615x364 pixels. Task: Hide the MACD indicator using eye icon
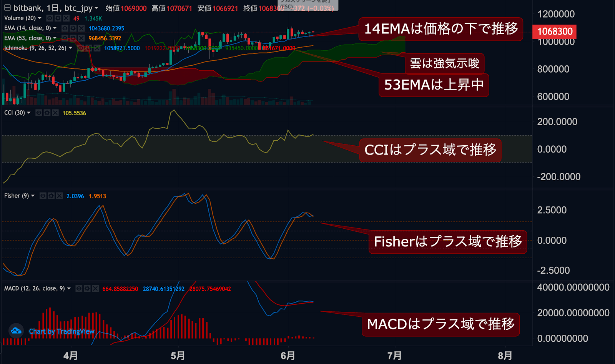point(79,288)
